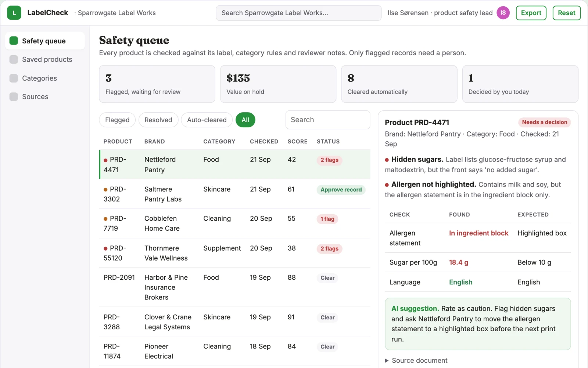This screenshot has height=368, width=588.
Task: Focus the Search Sparrowgate Label Works field
Action: pyautogui.click(x=298, y=13)
